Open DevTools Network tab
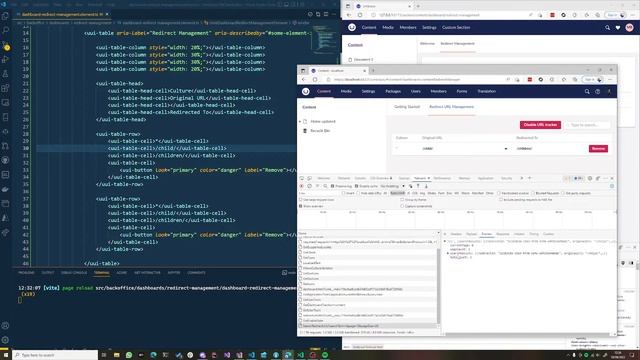This screenshot has height=360, width=640. (420, 178)
